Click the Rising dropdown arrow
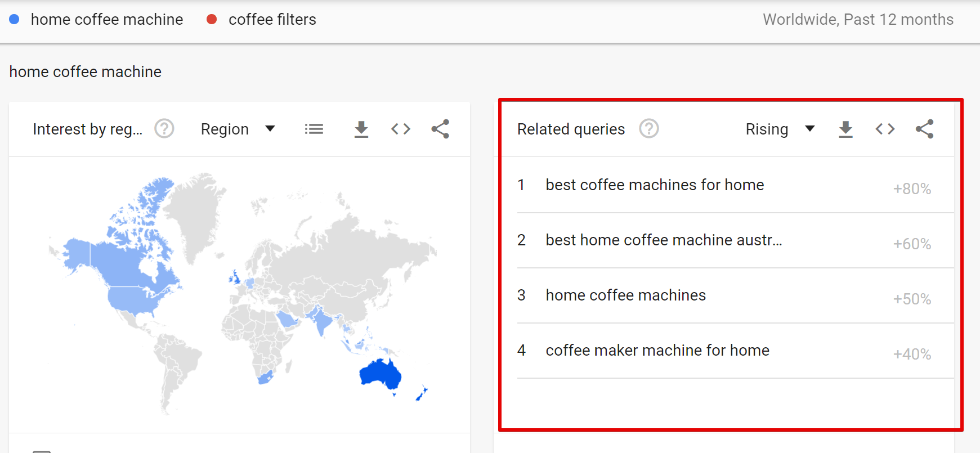This screenshot has height=453, width=980. pyautogui.click(x=810, y=129)
